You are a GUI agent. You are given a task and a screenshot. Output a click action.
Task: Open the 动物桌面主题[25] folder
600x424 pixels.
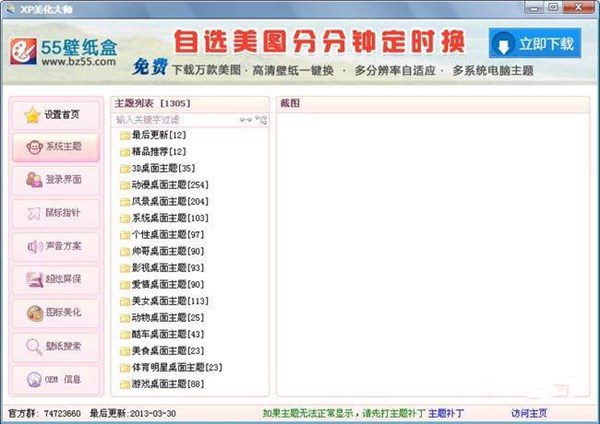(162, 318)
